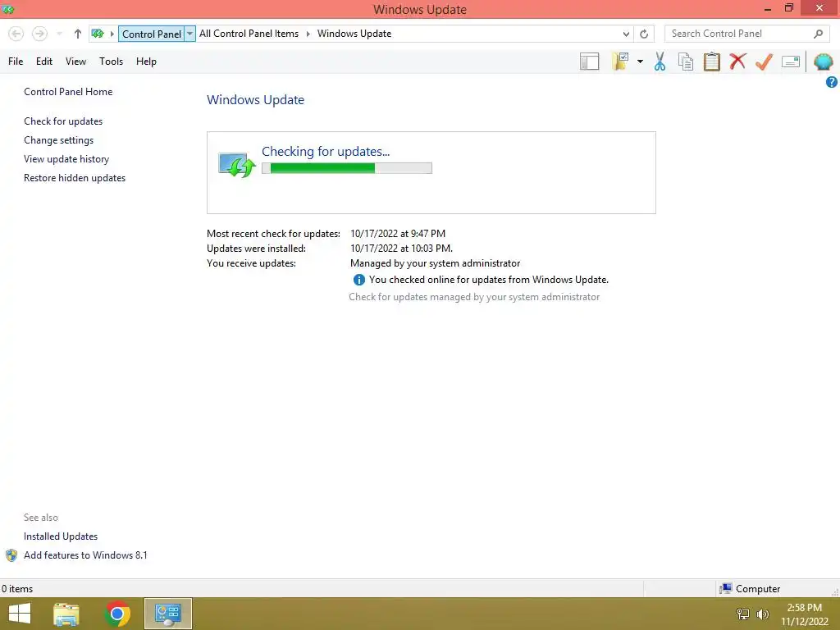Screen dimensions: 840x630
Task: Launch Google Chrome from the taskbar
Action: tap(117, 614)
